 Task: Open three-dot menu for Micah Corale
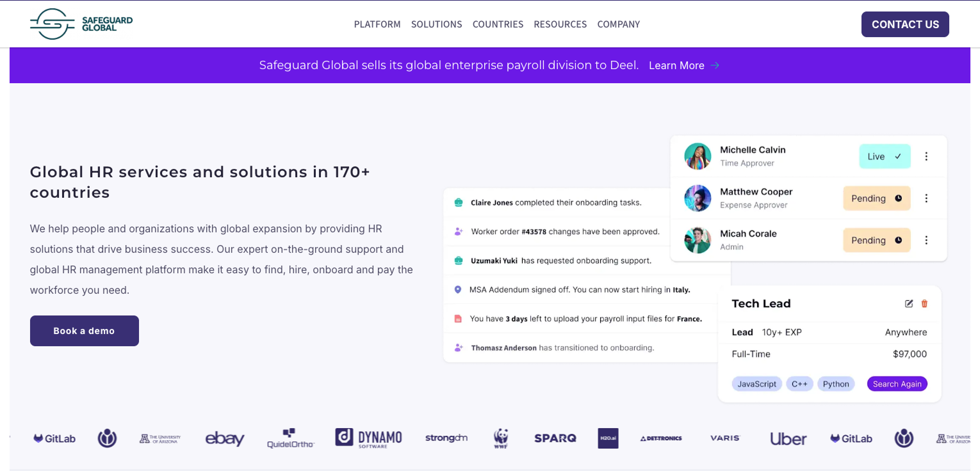click(926, 240)
